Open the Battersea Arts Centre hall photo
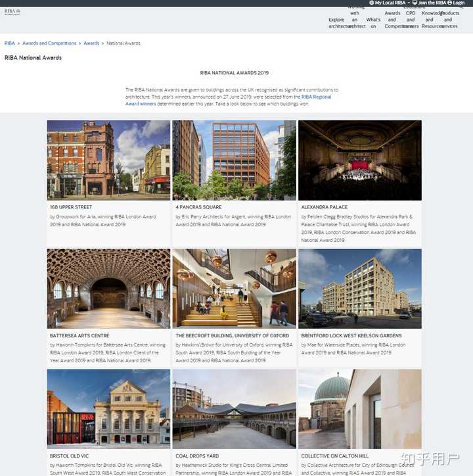 click(x=108, y=289)
